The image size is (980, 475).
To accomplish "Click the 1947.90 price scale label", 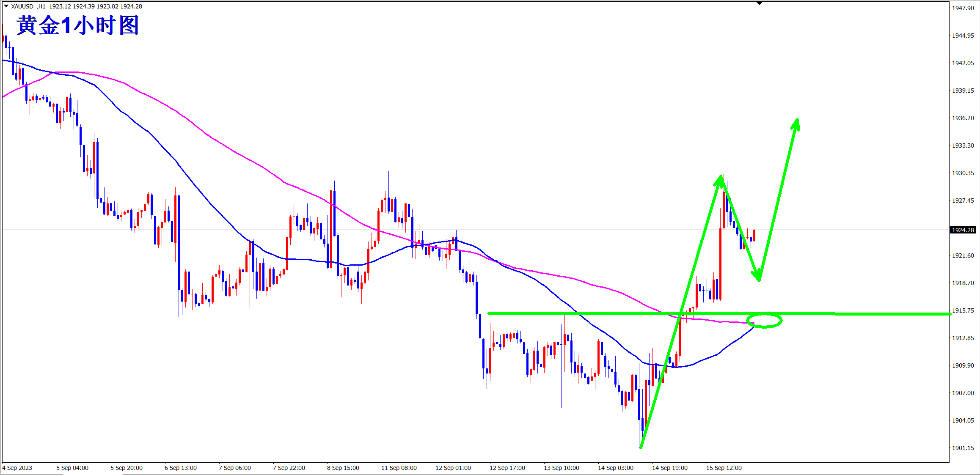I will (x=963, y=8).
